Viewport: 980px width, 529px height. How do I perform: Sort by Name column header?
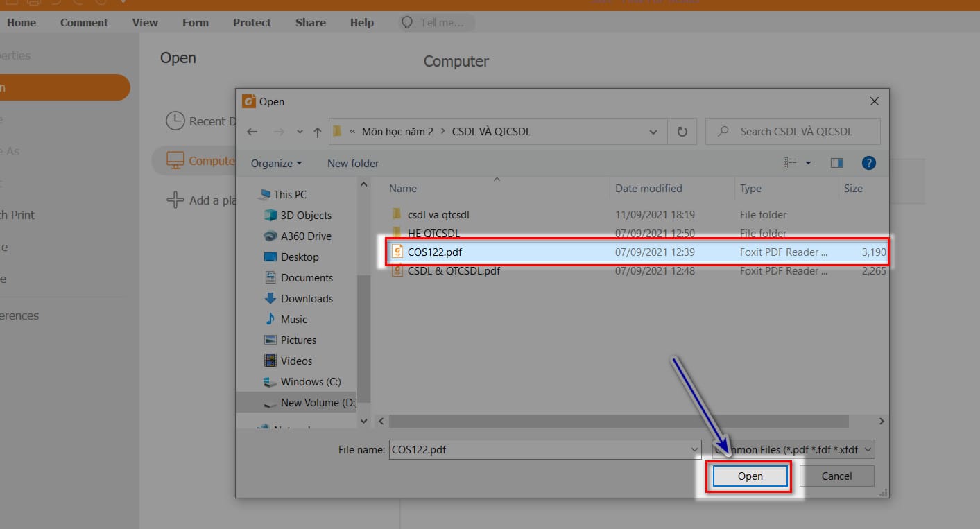coord(403,188)
